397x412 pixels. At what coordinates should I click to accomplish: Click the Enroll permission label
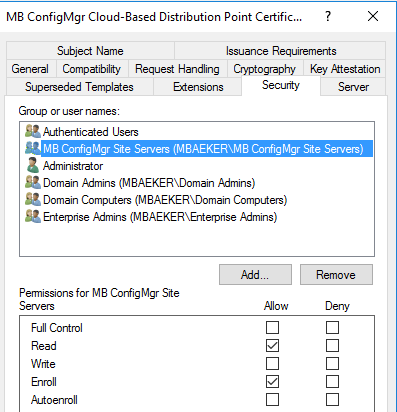(44, 382)
